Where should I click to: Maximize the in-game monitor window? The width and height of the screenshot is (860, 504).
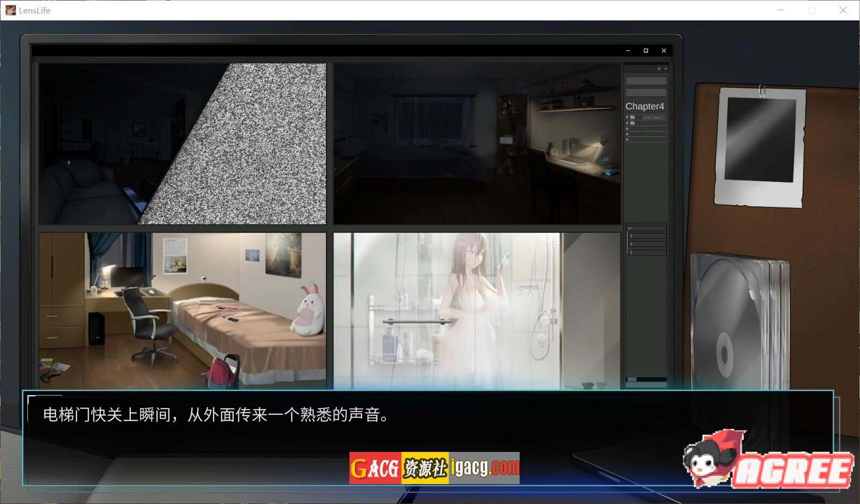646,50
